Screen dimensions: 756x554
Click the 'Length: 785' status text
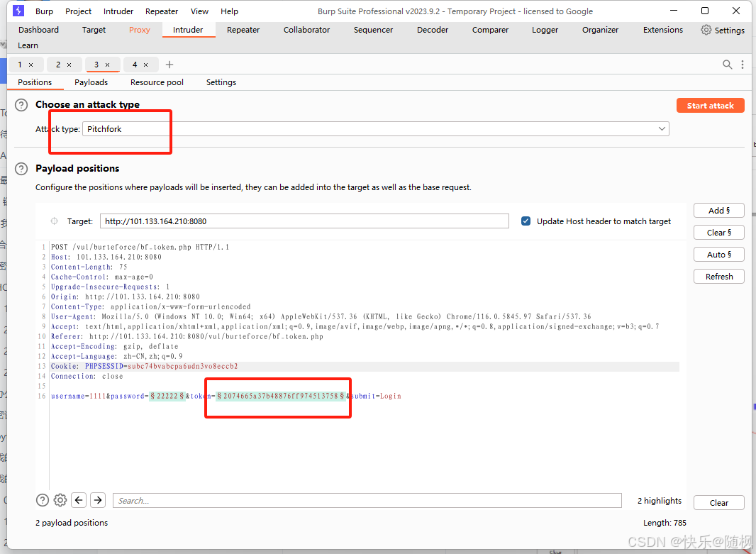pyautogui.click(x=665, y=523)
